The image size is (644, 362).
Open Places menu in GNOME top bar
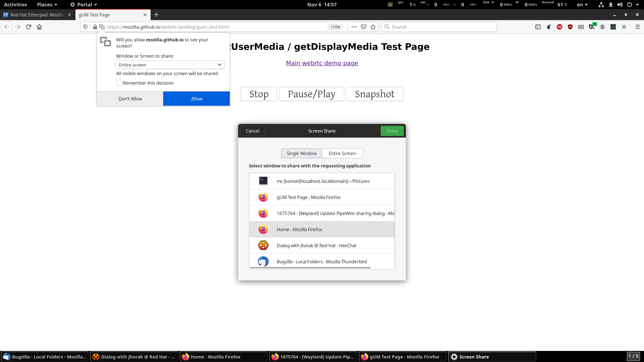46,4
